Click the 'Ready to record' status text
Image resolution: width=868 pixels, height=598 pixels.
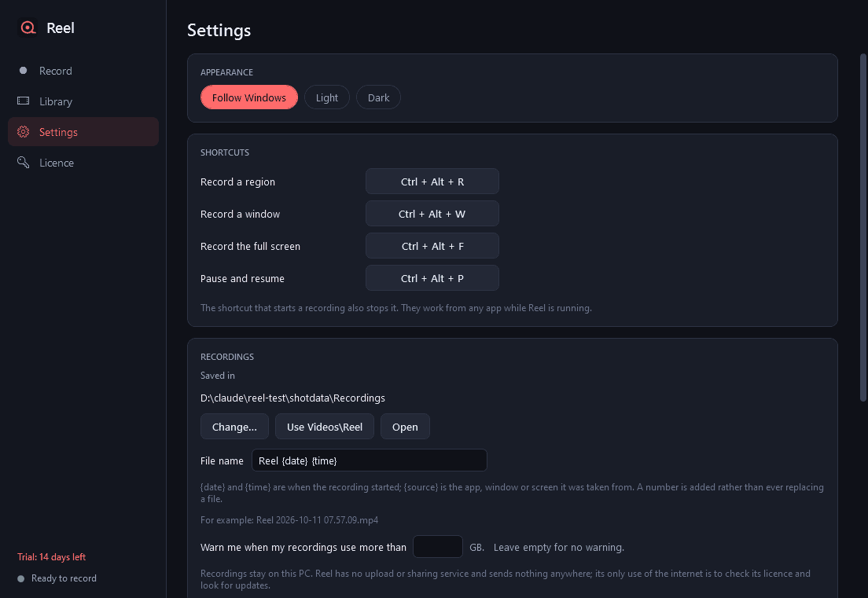click(64, 578)
